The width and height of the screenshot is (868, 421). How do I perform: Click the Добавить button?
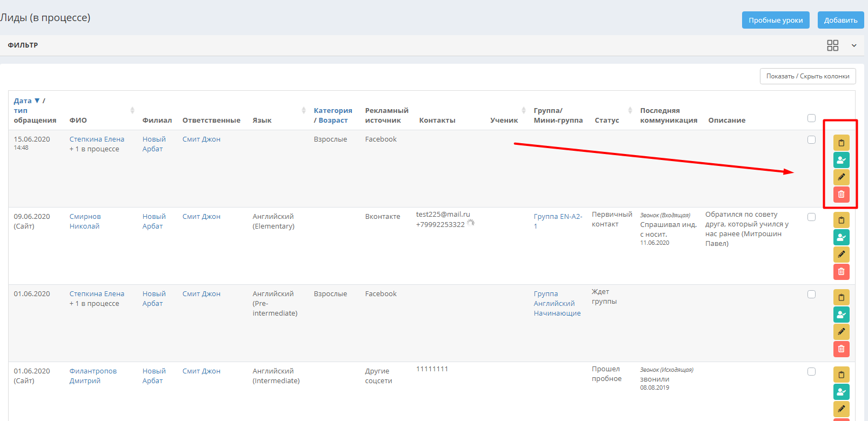[840, 20]
